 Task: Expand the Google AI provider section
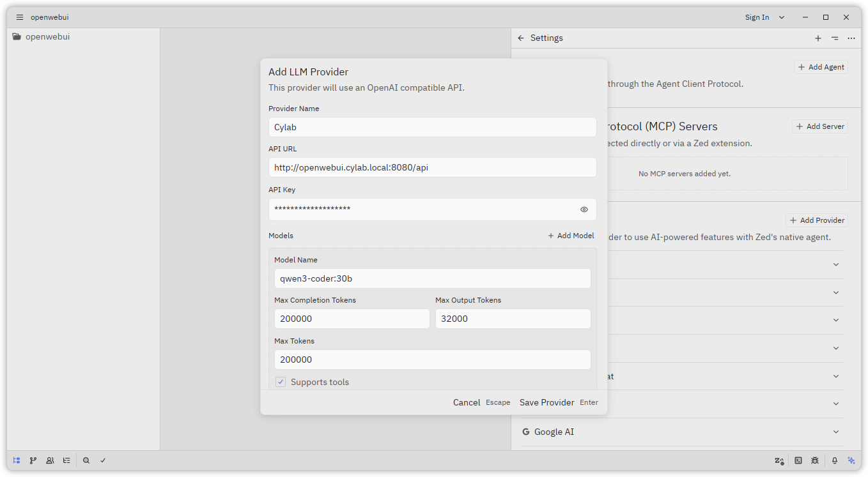[835, 432]
